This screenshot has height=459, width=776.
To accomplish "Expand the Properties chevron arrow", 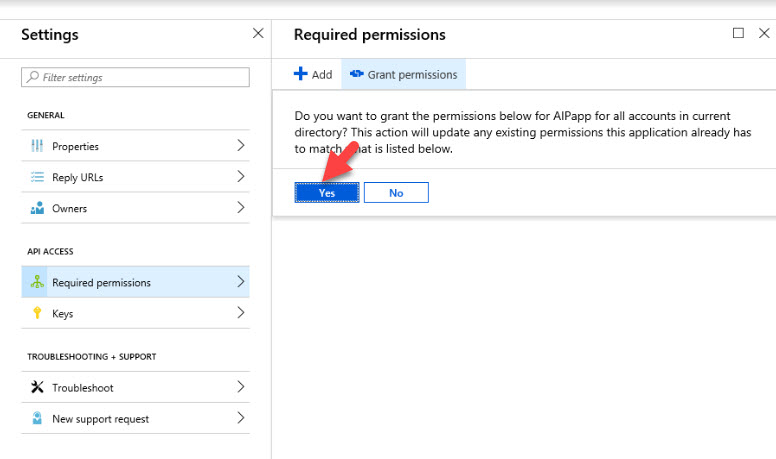I will click(x=241, y=145).
